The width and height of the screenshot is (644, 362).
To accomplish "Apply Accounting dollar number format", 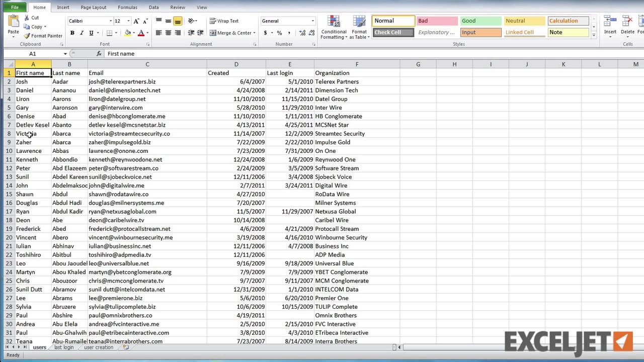I will (266, 33).
